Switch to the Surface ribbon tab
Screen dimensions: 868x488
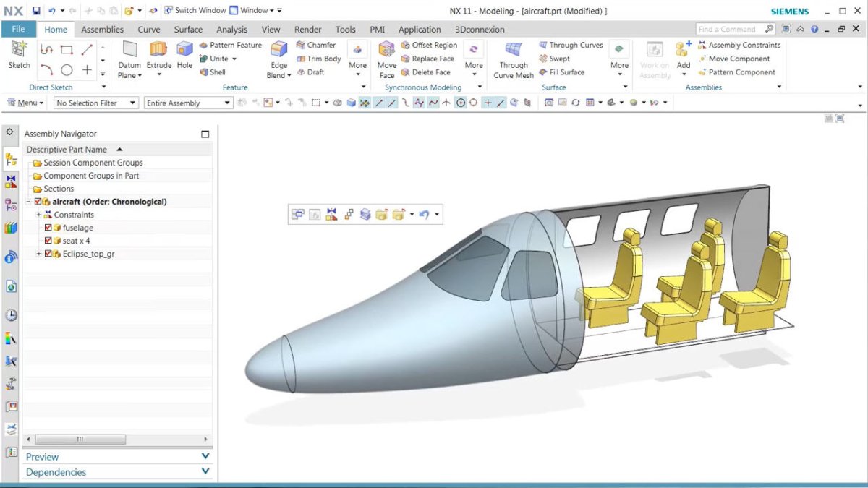[188, 29]
